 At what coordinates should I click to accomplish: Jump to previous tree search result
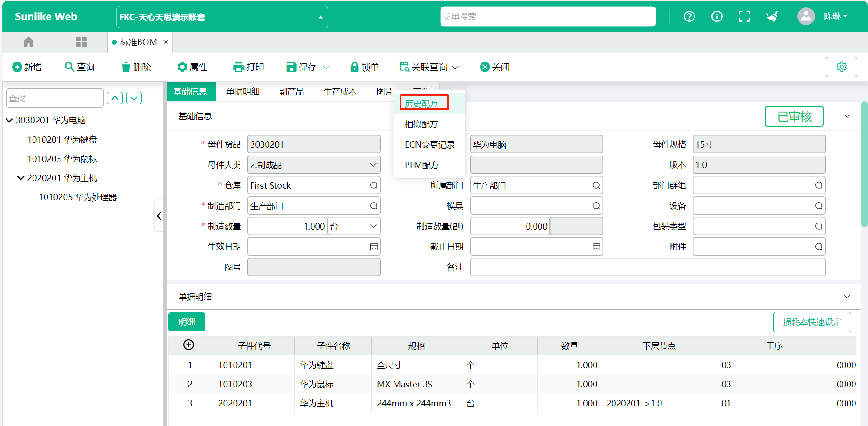tap(115, 98)
